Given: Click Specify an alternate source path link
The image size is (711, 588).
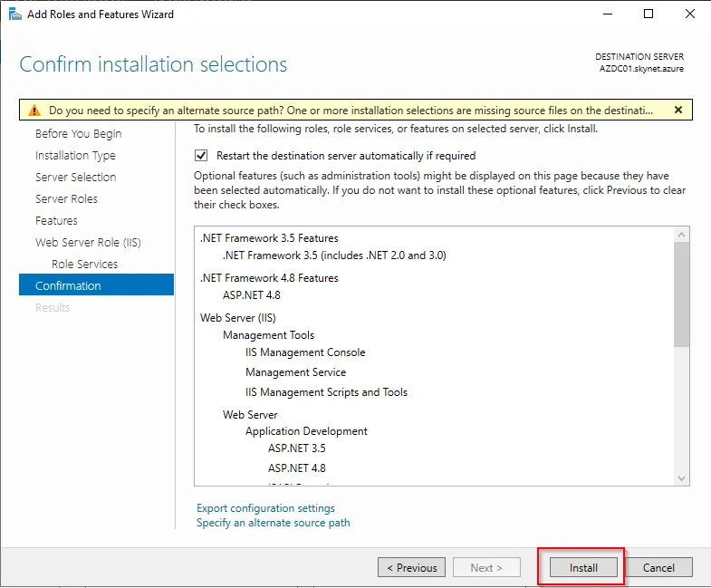Looking at the screenshot, I should [274, 523].
